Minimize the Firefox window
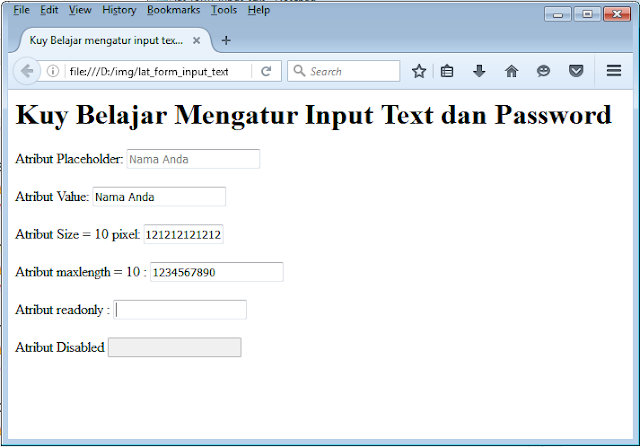The width and height of the screenshot is (640, 447). (558, 14)
